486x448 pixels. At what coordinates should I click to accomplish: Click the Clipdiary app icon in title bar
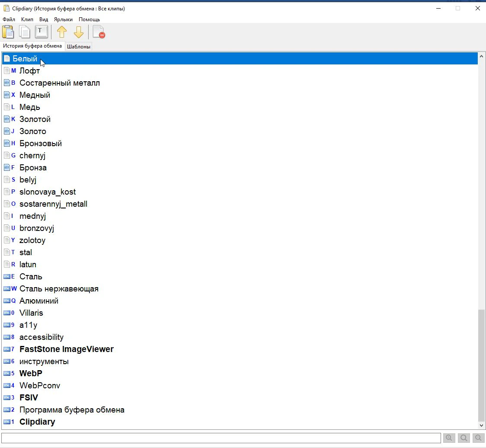pyautogui.click(x=6, y=8)
